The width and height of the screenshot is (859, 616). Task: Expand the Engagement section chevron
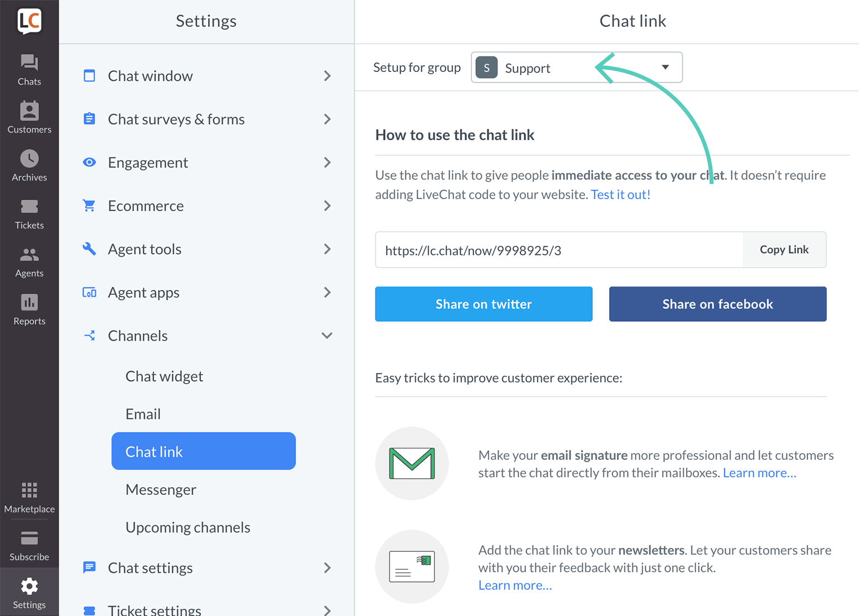[x=327, y=162]
